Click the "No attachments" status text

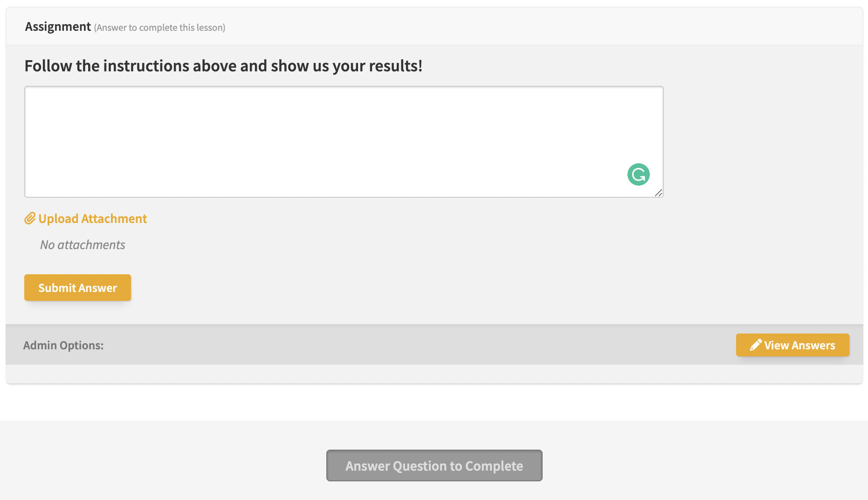click(x=83, y=244)
